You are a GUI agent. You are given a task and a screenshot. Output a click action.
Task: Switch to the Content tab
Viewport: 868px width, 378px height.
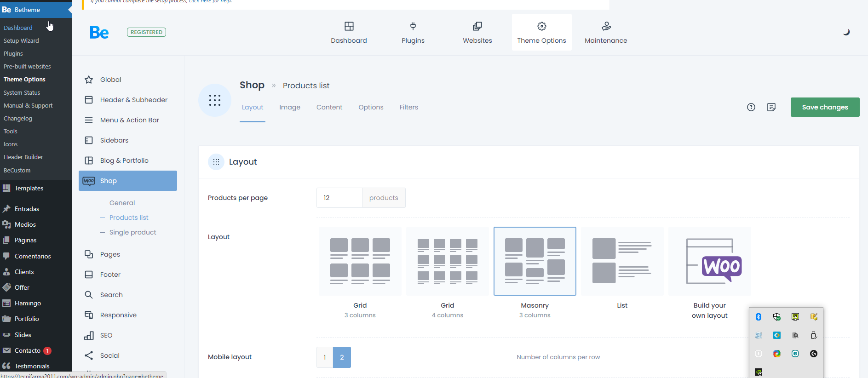[x=329, y=107]
